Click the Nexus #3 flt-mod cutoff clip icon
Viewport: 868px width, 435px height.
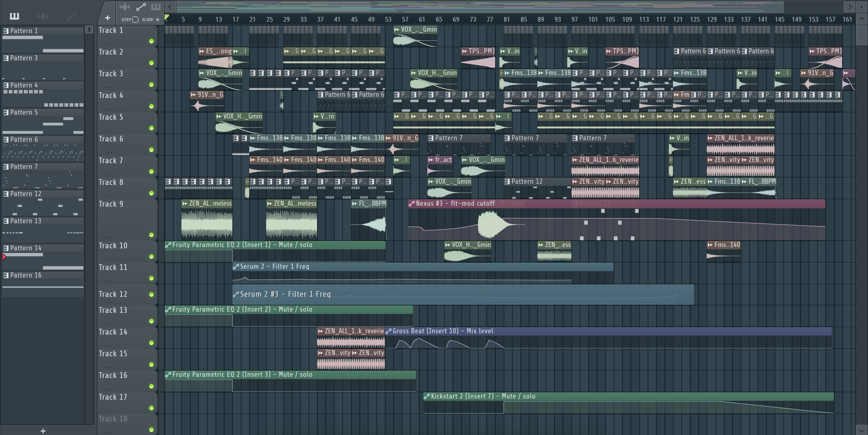[x=411, y=204]
